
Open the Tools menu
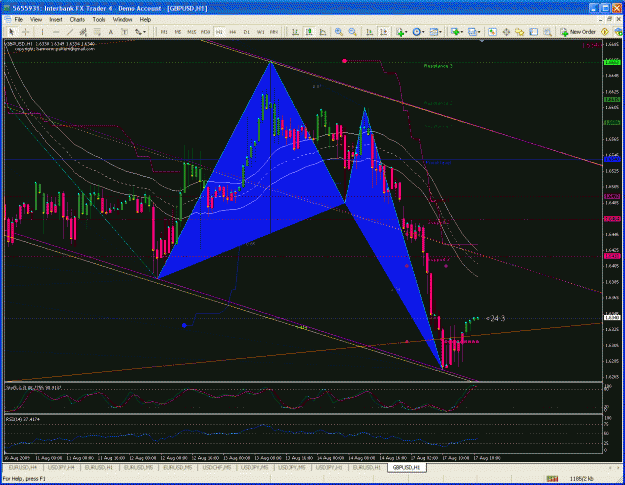tap(99, 20)
